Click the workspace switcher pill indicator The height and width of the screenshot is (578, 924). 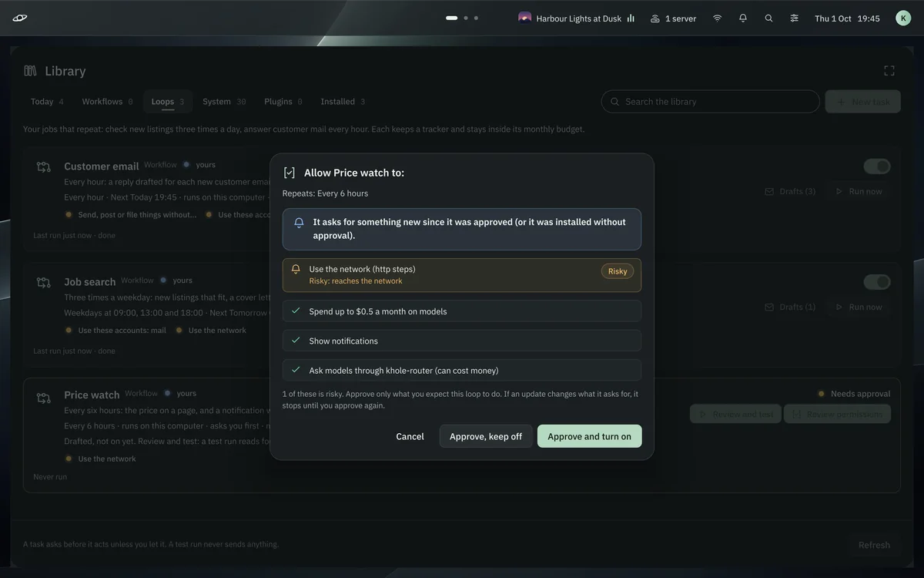(452, 18)
